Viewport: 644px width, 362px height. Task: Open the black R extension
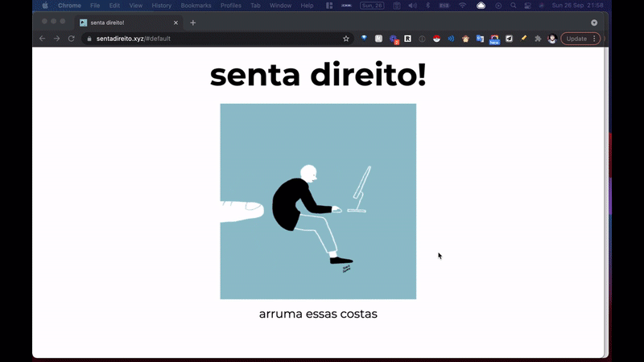pos(407,39)
